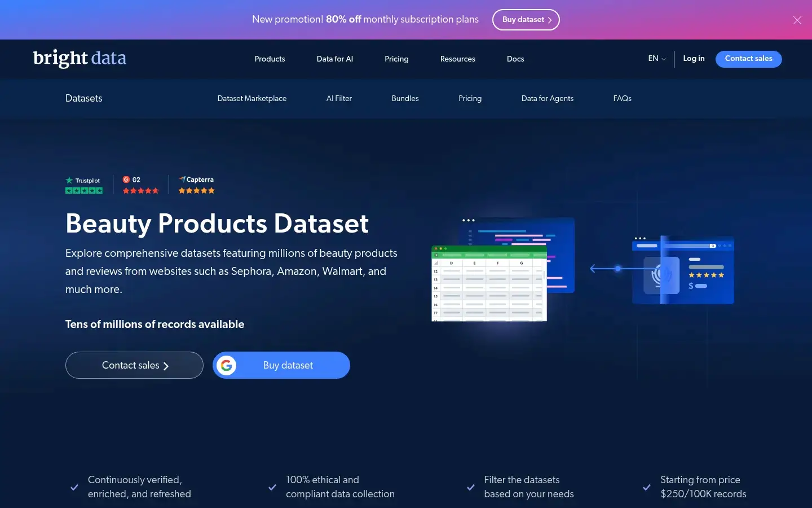Click 'Continuously verified, enriched, and refreshed' text
Image resolution: width=812 pixels, height=508 pixels.
pyautogui.click(x=139, y=487)
